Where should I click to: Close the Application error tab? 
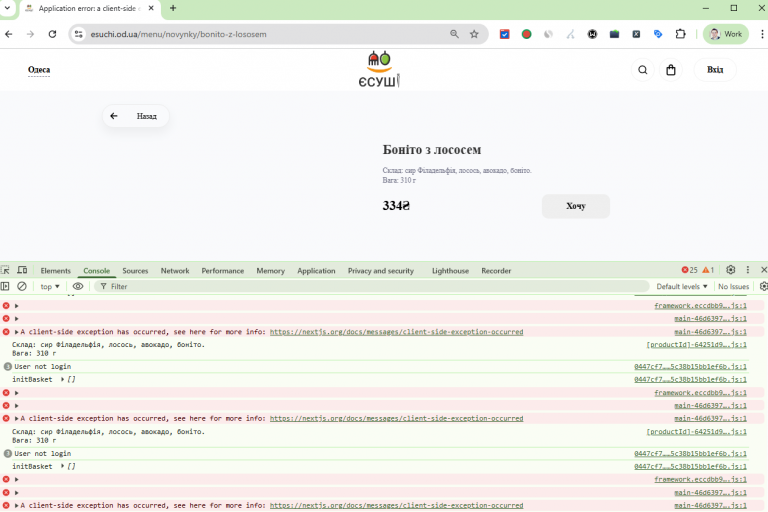(151, 8)
